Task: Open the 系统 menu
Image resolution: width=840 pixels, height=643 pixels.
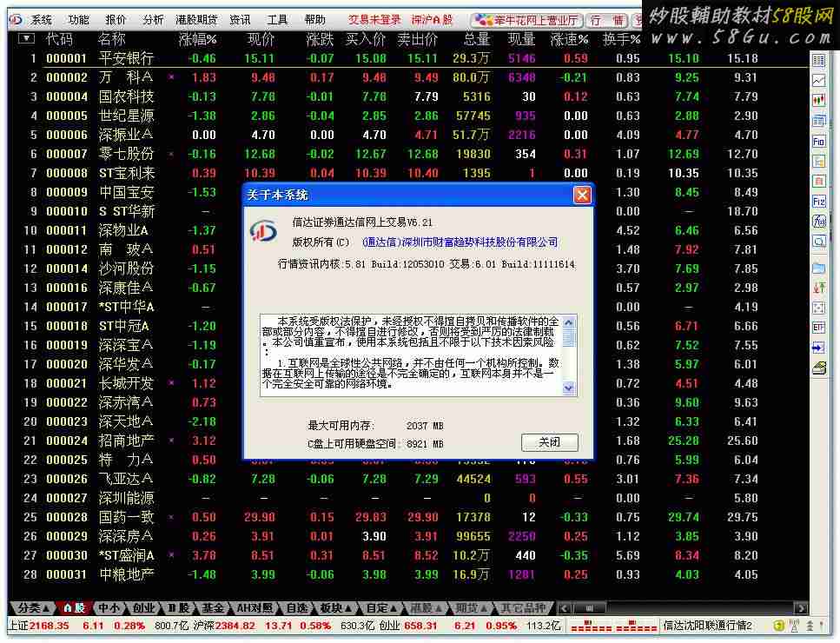Action: click(x=41, y=20)
